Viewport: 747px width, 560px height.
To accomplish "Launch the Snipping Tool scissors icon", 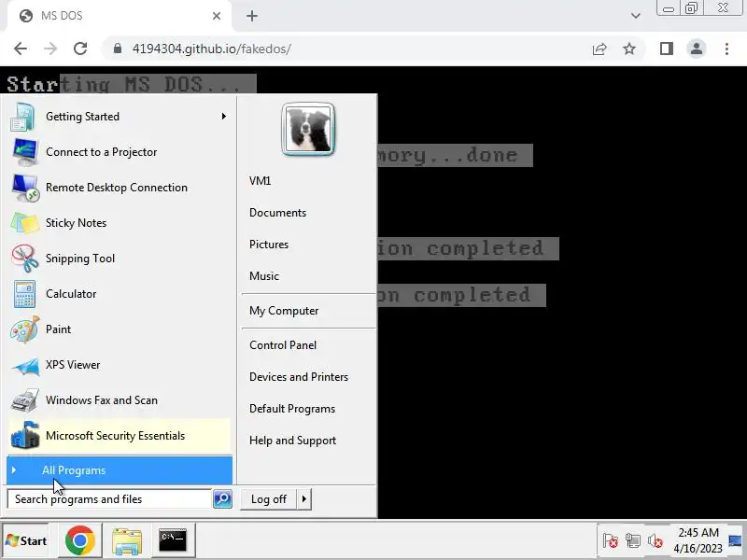I will tap(25, 259).
